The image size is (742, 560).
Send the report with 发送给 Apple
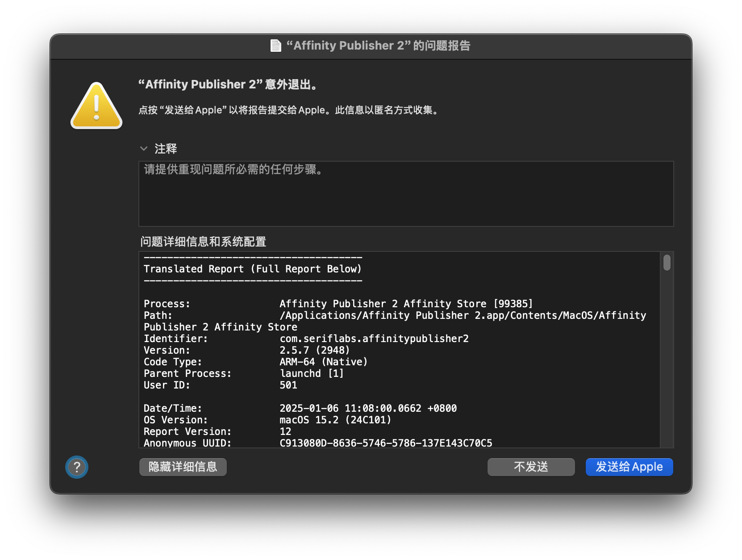pos(629,467)
